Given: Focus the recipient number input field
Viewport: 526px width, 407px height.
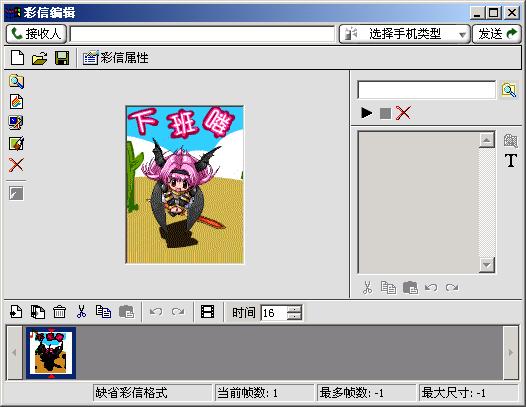Looking at the screenshot, I should [202, 34].
